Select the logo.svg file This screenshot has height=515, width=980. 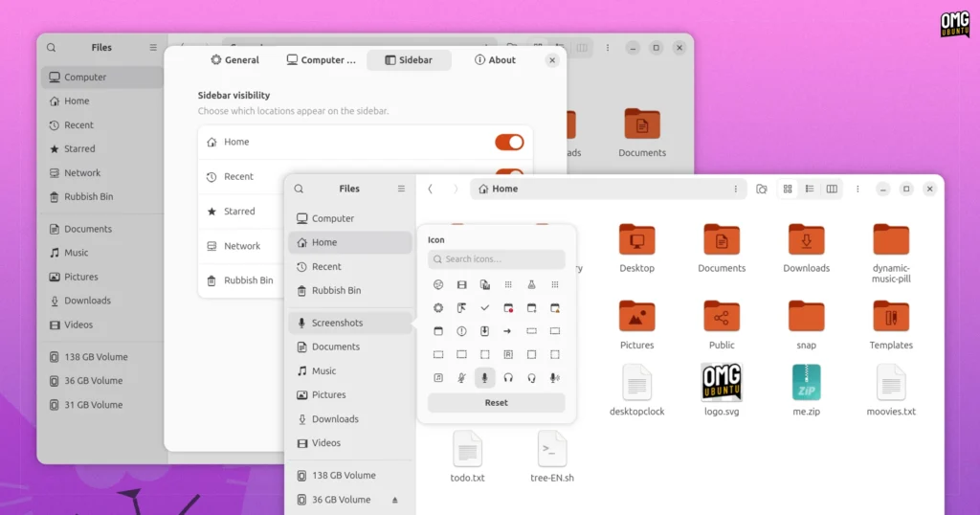tap(722, 390)
